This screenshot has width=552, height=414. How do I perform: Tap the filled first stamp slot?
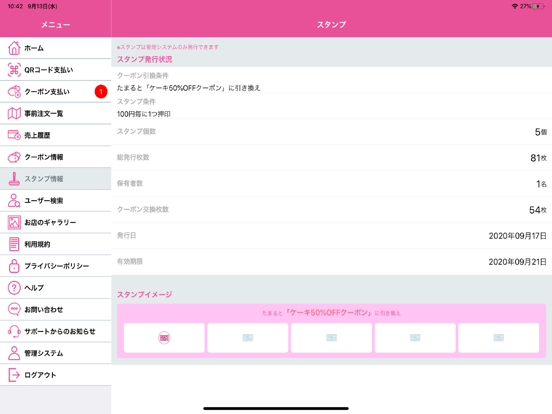(x=164, y=338)
